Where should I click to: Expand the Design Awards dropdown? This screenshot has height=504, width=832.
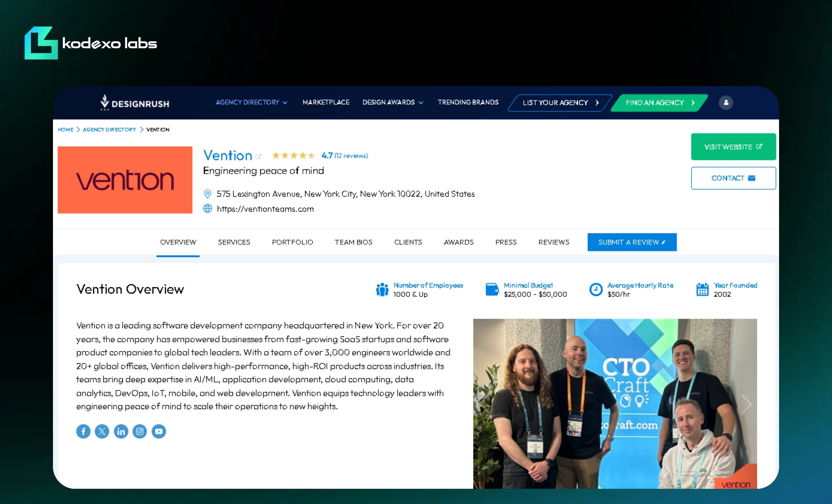pyautogui.click(x=393, y=102)
